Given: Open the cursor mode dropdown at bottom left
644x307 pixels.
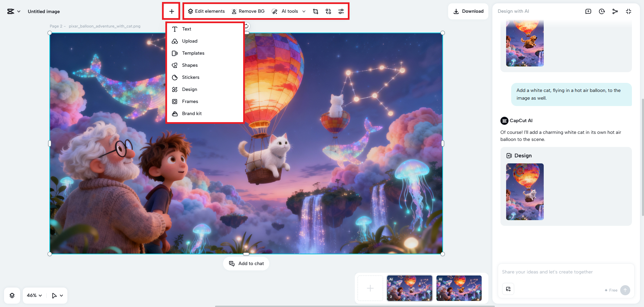Looking at the screenshot, I should 57,295.
